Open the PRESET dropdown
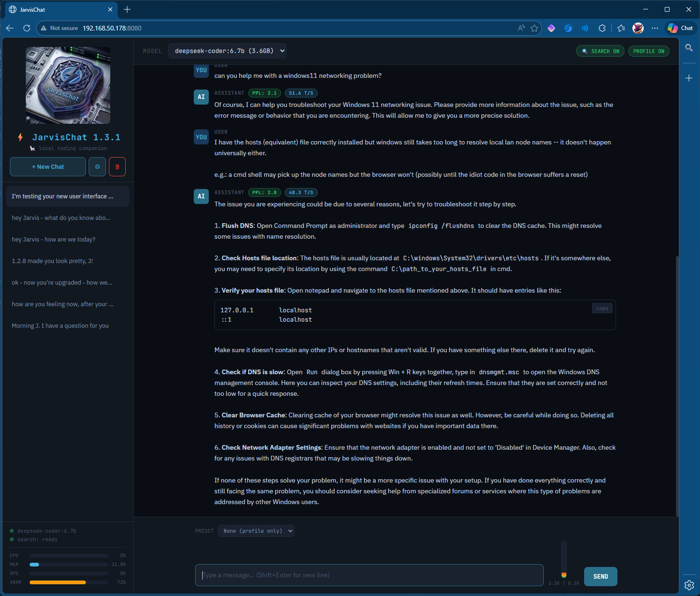 [x=256, y=531]
